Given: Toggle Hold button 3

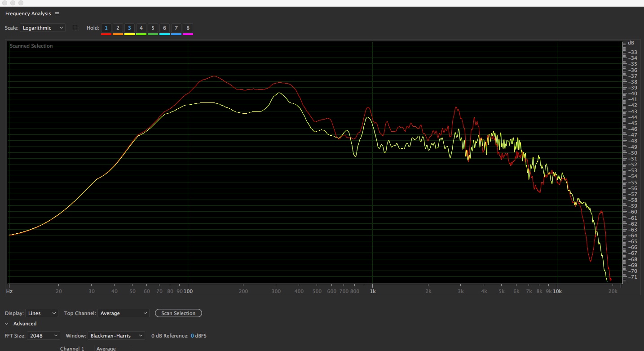Looking at the screenshot, I should (x=129, y=28).
